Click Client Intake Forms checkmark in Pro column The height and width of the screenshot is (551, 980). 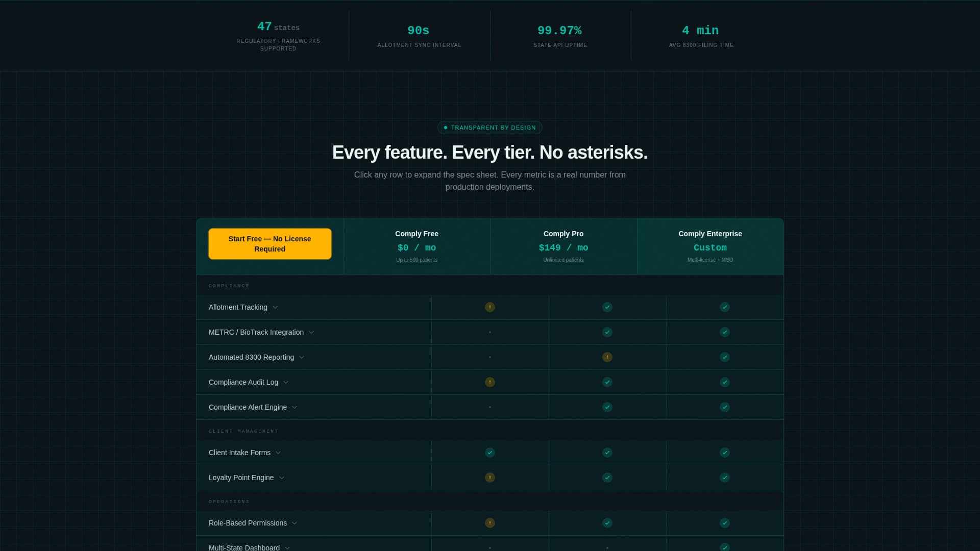(x=607, y=453)
